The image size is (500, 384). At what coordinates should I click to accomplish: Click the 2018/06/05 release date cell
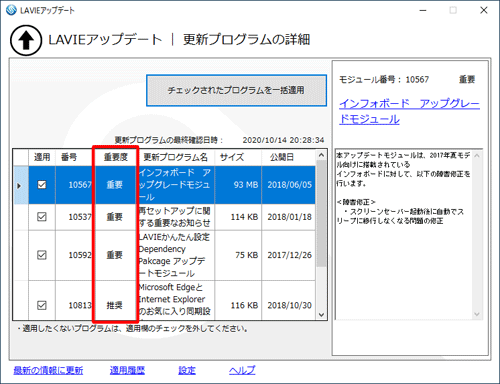[289, 185]
